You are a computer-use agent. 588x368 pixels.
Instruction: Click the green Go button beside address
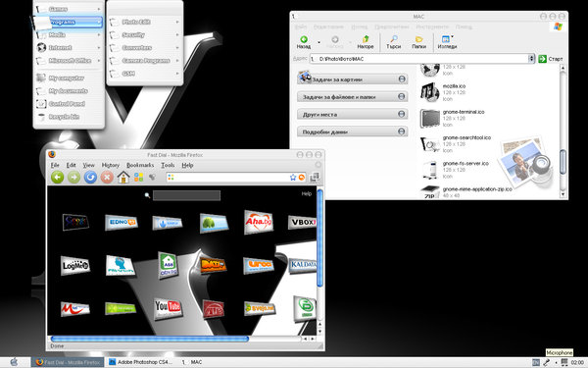pyautogui.click(x=542, y=59)
